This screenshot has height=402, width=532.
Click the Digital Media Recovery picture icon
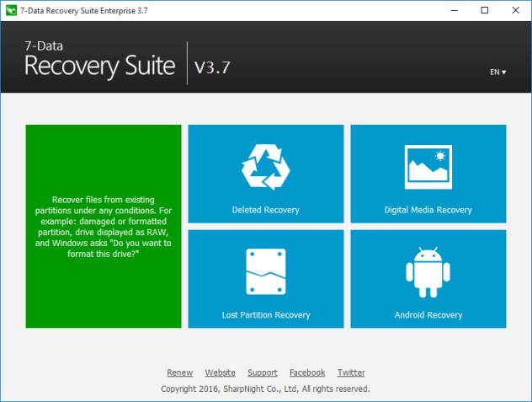(428, 167)
